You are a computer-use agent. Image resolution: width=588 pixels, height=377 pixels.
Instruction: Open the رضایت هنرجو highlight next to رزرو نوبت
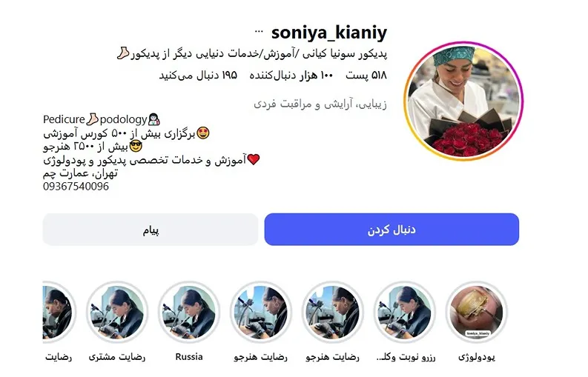click(x=333, y=312)
